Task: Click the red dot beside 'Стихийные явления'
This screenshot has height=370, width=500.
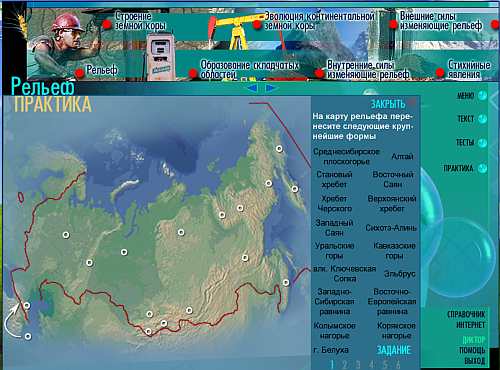Action: [440, 72]
